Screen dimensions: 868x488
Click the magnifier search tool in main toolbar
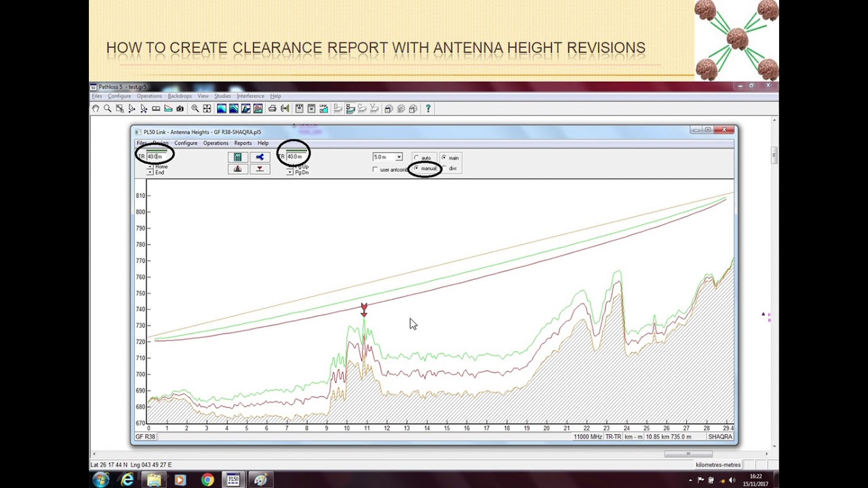107,108
